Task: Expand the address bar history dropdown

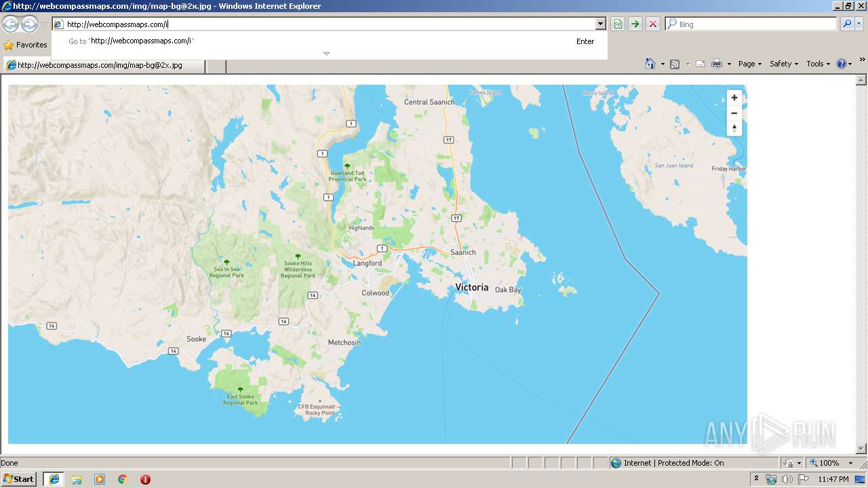Action: pos(600,24)
